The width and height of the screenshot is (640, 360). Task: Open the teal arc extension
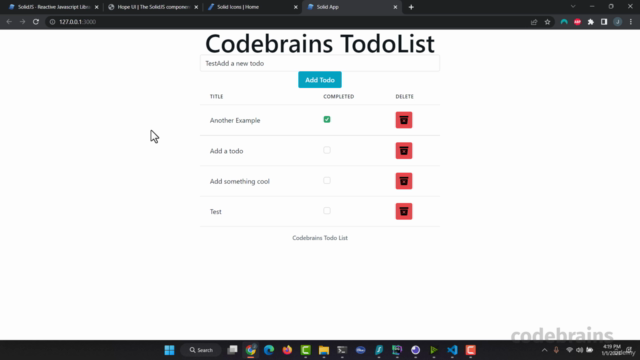click(564, 22)
